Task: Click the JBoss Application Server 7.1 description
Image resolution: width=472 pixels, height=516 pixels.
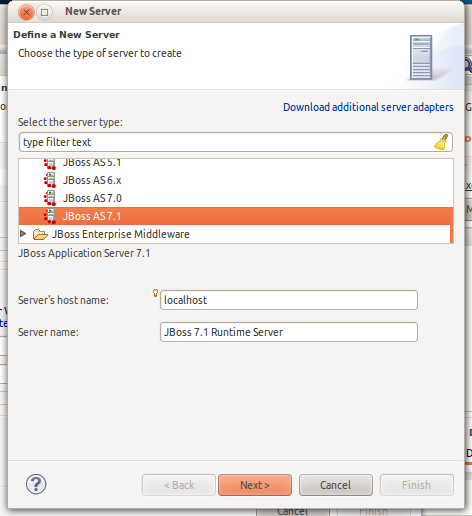Action: 84,253
